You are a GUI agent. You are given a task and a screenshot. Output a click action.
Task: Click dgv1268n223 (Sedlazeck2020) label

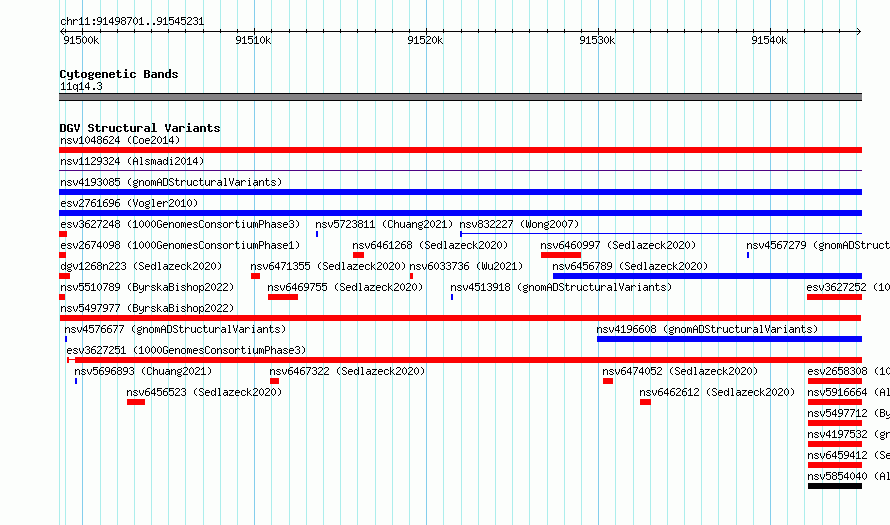(141, 266)
